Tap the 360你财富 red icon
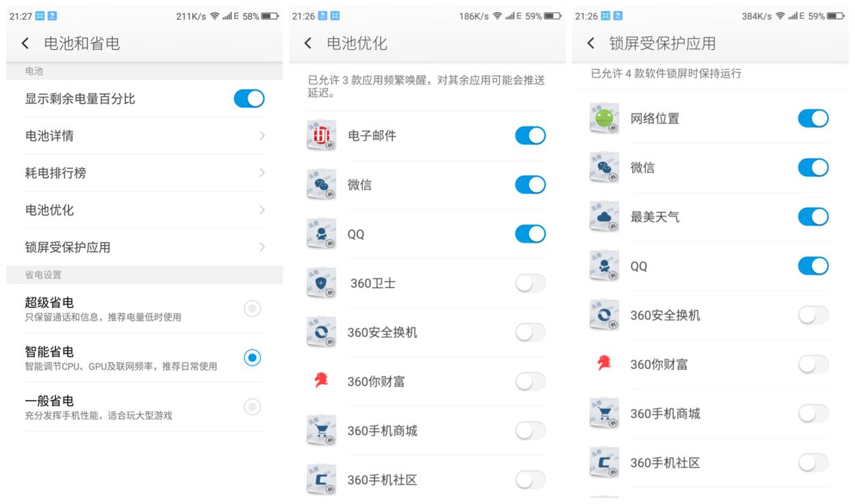Viewport: 855px width, 504px height. point(321,381)
